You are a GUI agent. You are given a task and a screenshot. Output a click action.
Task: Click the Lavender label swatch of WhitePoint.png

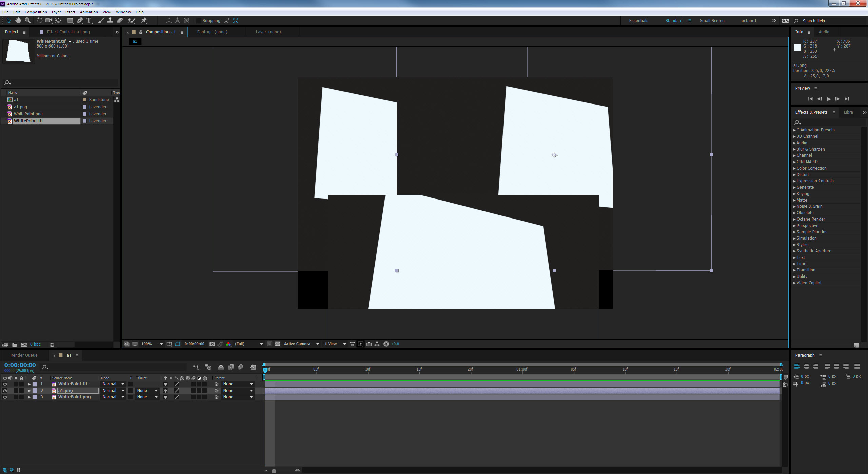pyautogui.click(x=85, y=114)
